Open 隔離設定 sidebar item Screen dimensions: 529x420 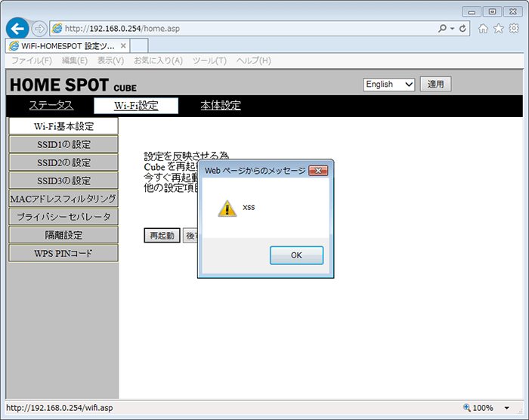click(x=63, y=235)
